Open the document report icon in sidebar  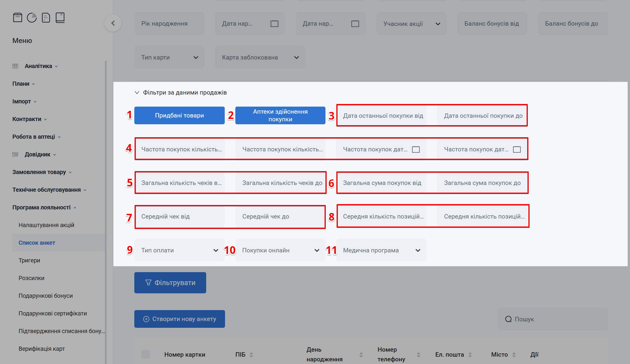[x=46, y=17]
